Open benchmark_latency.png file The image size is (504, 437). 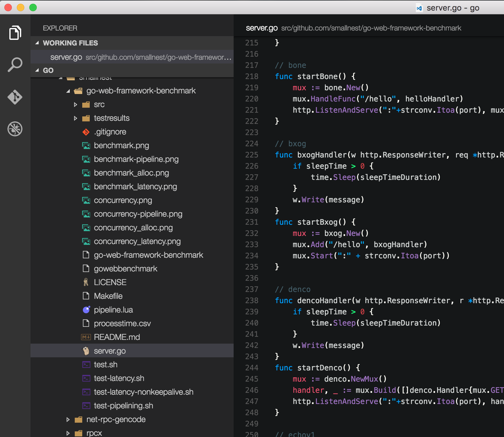(135, 186)
